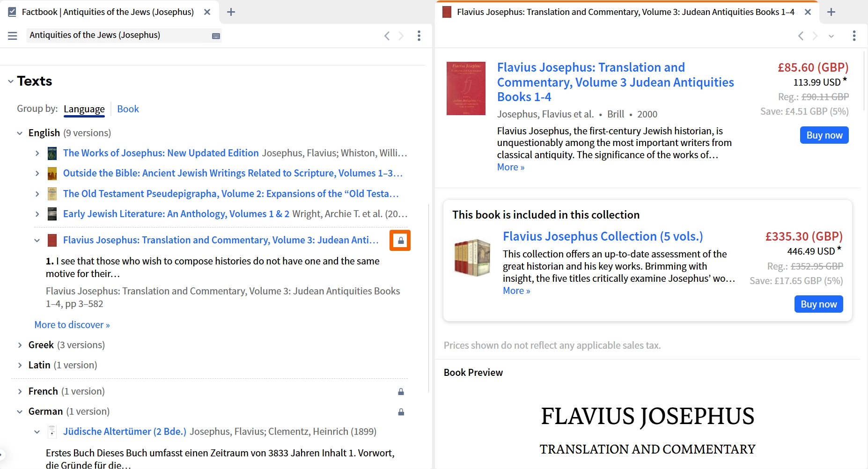This screenshot has height=469, width=868.
Task: Buy Flavius Josephus Volume 3 now
Action: (824, 135)
